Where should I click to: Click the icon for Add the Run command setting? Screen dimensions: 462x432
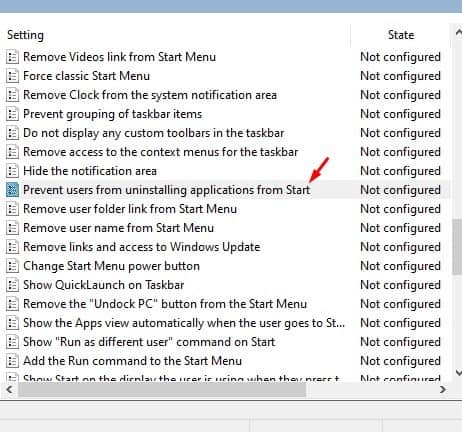pyautogui.click(x=12, y=361)
